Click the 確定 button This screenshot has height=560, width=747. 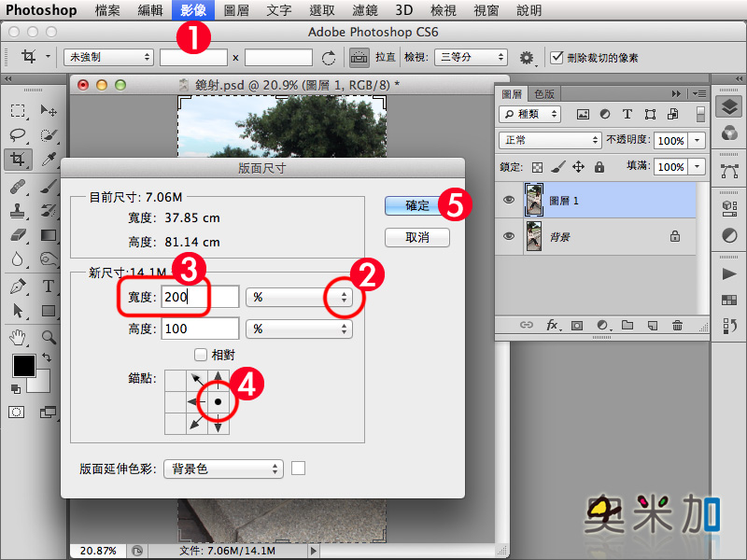416,205
